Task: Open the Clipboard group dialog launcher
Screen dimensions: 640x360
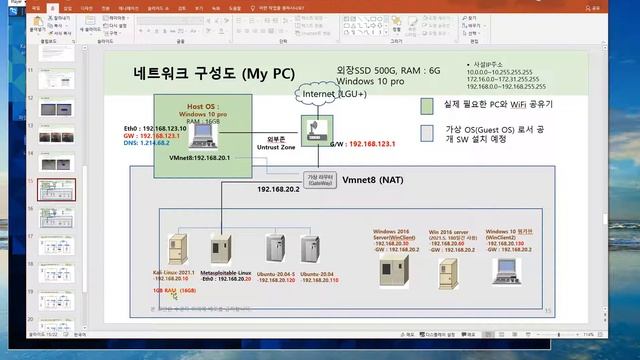Action: [x=73, y=42]
